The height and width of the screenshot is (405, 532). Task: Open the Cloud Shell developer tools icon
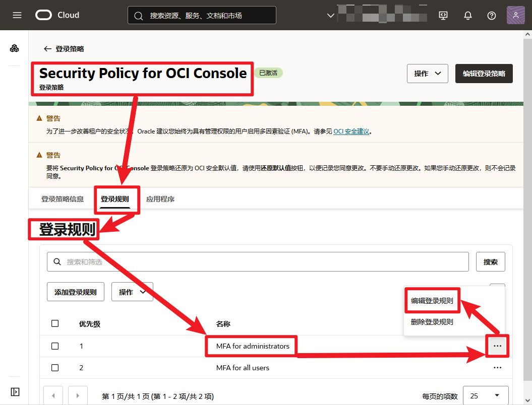(x=443, y=16)
